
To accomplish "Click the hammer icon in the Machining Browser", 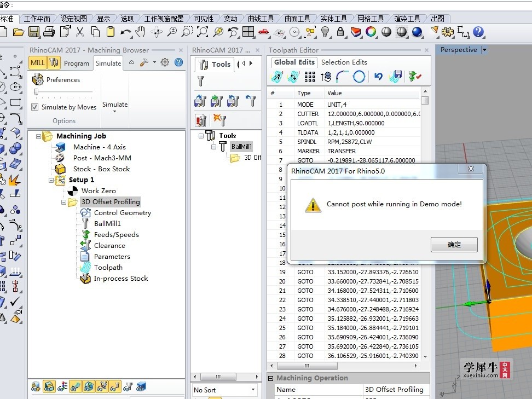I will point(144,62).
